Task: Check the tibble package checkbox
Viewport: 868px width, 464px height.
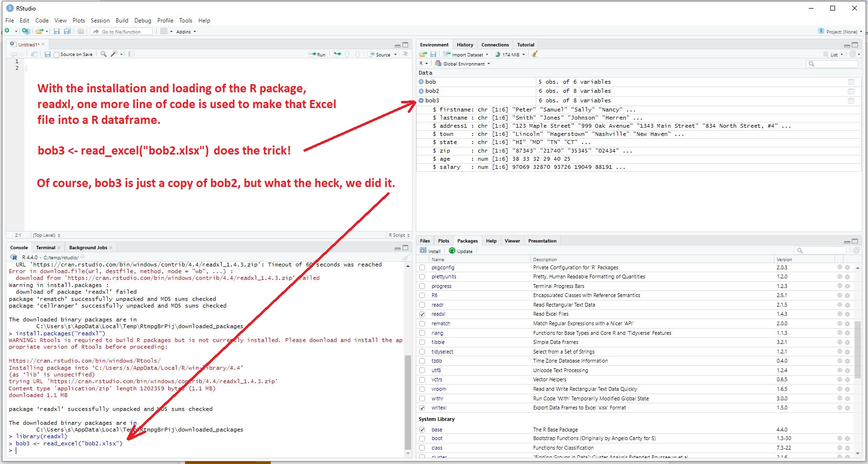Action: [422, 342]
